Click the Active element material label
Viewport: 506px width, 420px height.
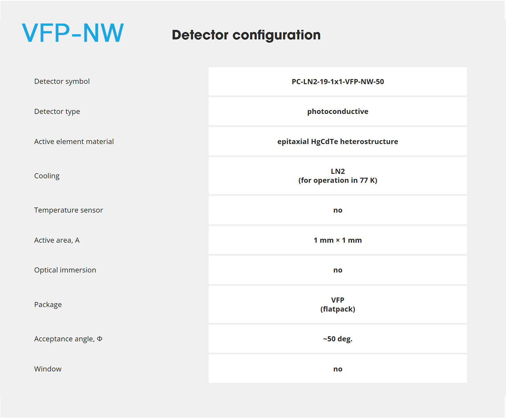point(74,141)
